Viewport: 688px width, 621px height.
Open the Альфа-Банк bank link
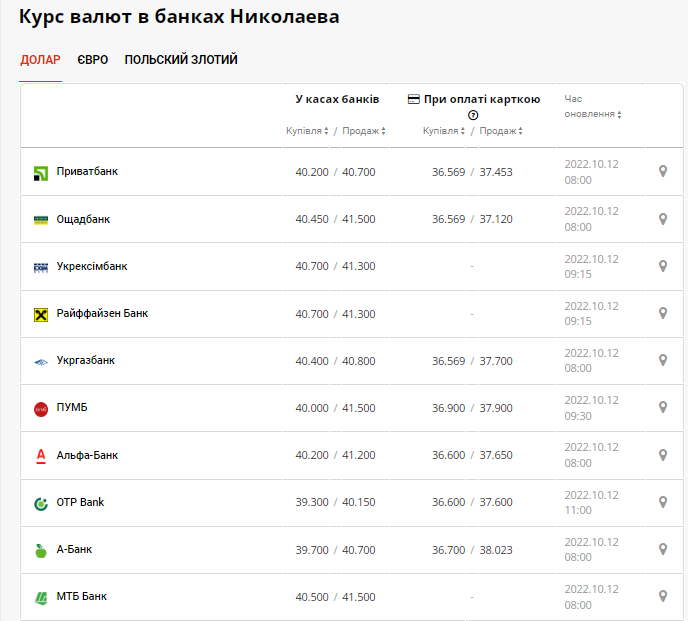coord(87,455)
